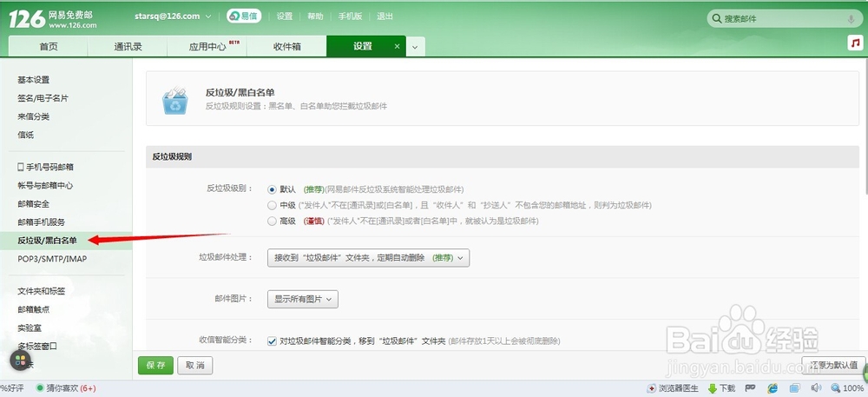Toggle 对垃圾邮件智能分类 checkbox

pos(271,341)
